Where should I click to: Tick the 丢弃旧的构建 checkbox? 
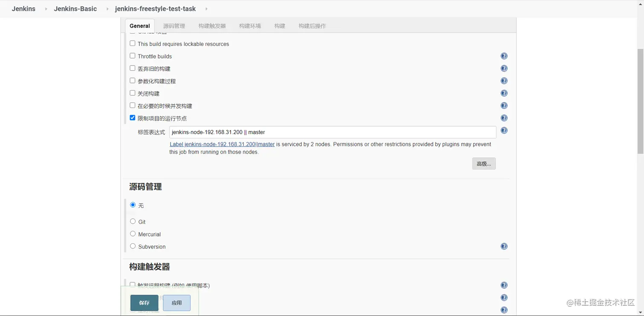[132, 68]
